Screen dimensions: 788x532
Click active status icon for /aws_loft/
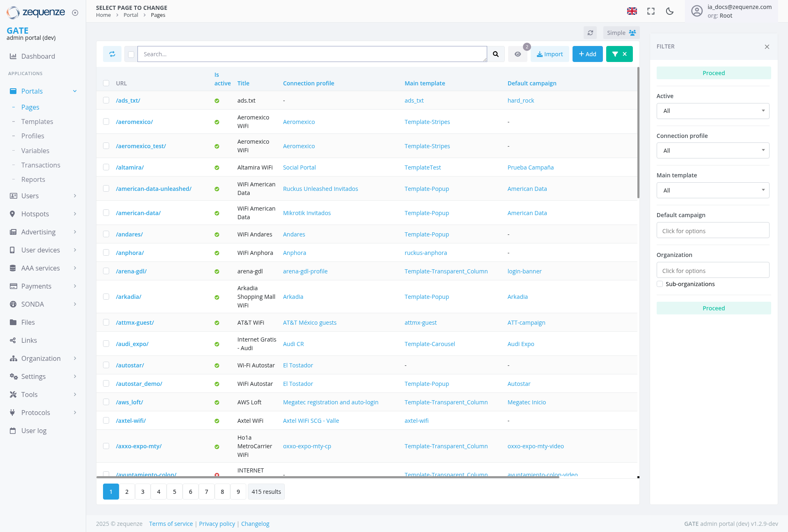pos(217,402)
